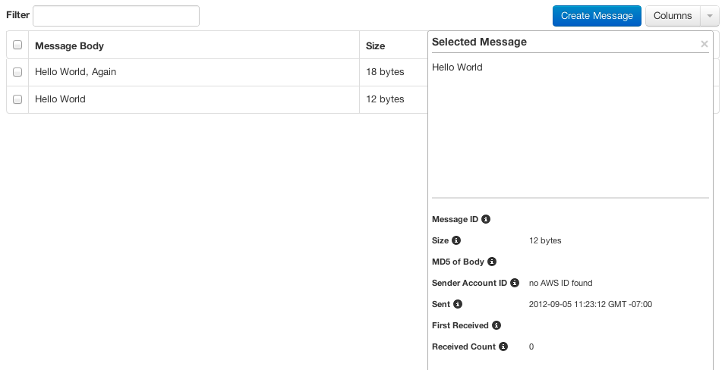The width and height of the screenshot is (725, 370).
Task: Toggle the select-all checkbox in table header
Action: 18,45
